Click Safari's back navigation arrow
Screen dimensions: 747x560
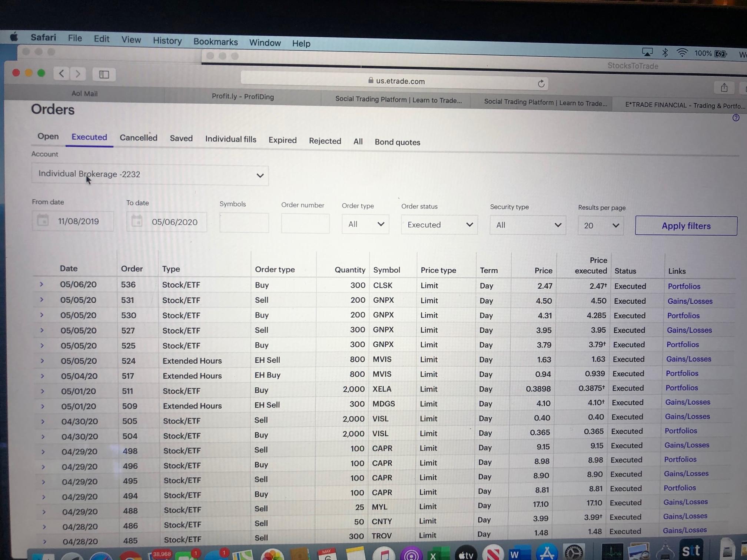coord(62,74)
